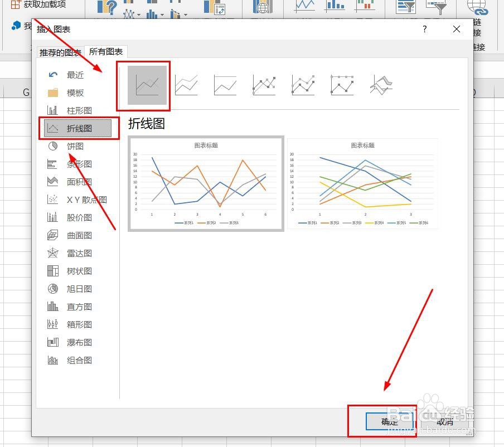Click the Slicer filter icon in ribbon

click(x=406, y=7)
